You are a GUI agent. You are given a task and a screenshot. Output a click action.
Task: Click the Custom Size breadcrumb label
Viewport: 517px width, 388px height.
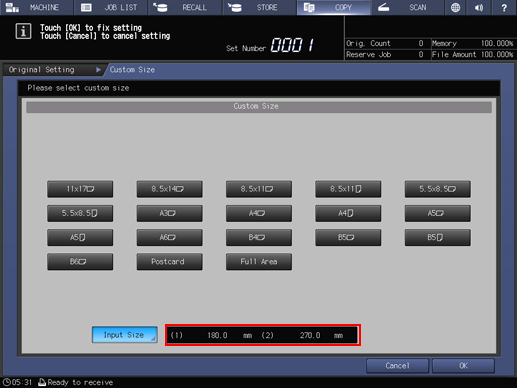tap(132, 70)
